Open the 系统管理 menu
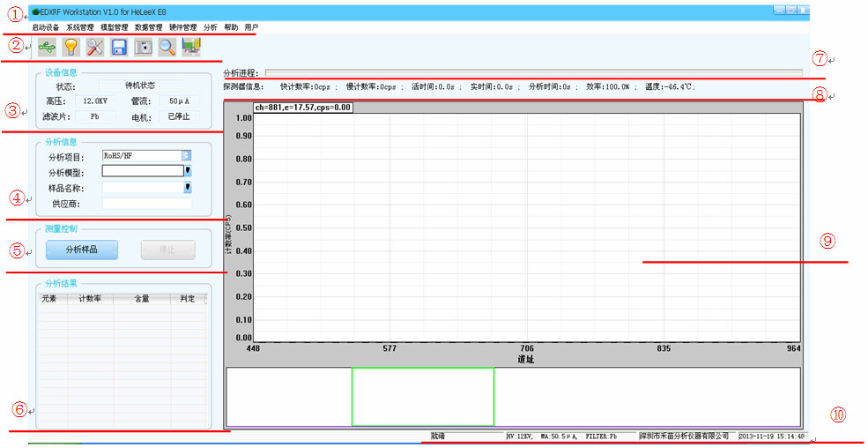The width and height of the screenshot is (868, 448). click(x=79, y=27)
